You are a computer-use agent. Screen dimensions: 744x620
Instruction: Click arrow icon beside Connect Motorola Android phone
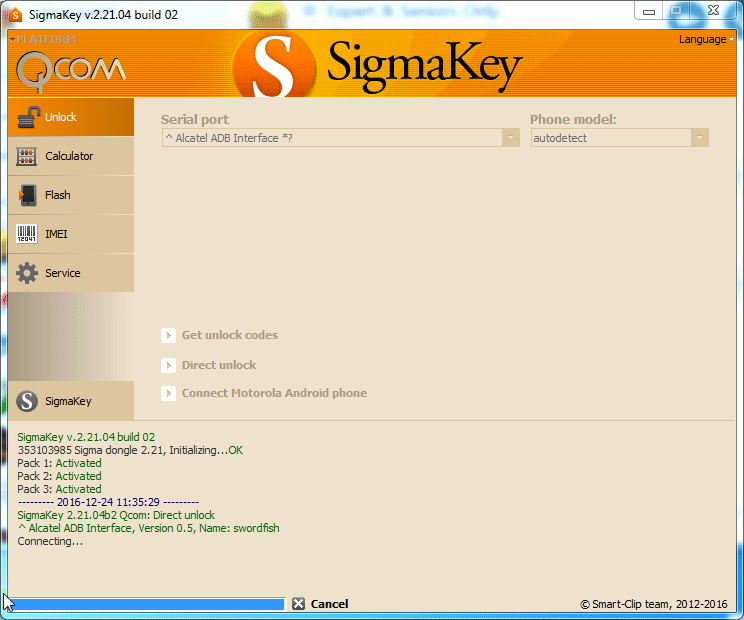[x=168, y=393]
